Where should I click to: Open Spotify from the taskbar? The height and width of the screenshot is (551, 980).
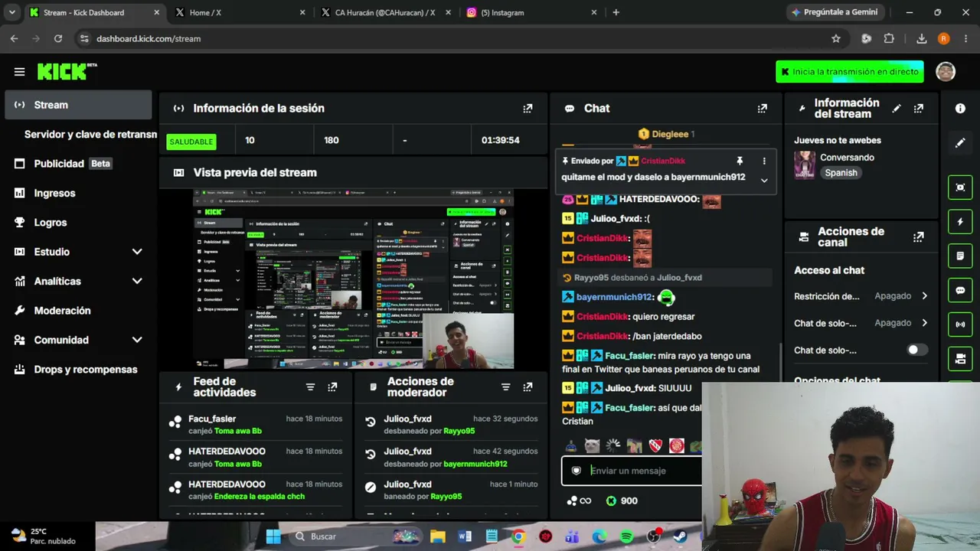[x=626, y=536]
